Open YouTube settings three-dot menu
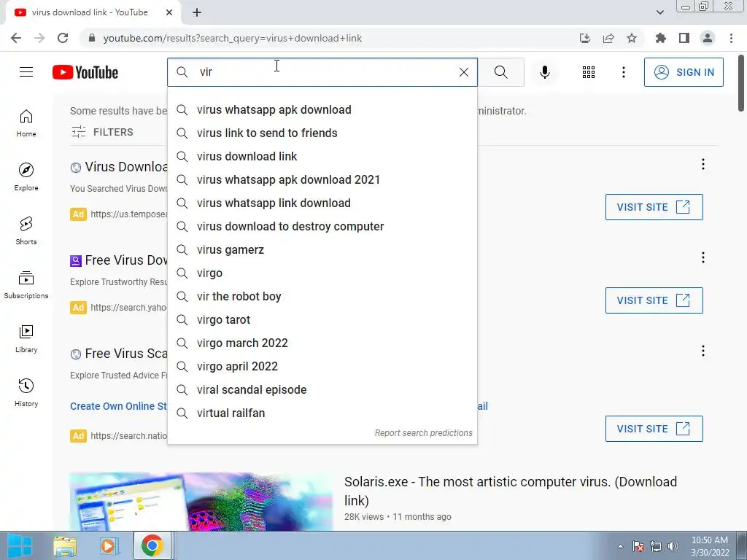The image size is (747, 560). (623, 72)
